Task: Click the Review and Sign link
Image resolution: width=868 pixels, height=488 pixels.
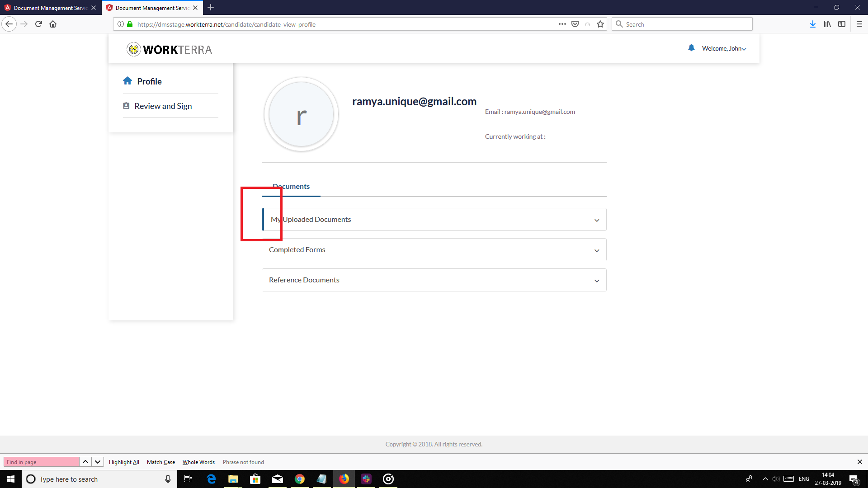Action: [163, 106]
